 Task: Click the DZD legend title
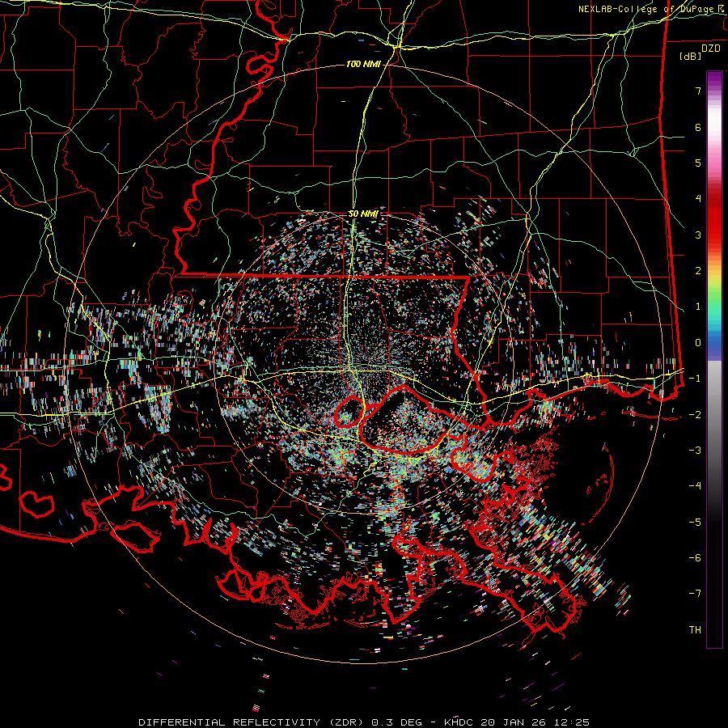tap(710, 49)
